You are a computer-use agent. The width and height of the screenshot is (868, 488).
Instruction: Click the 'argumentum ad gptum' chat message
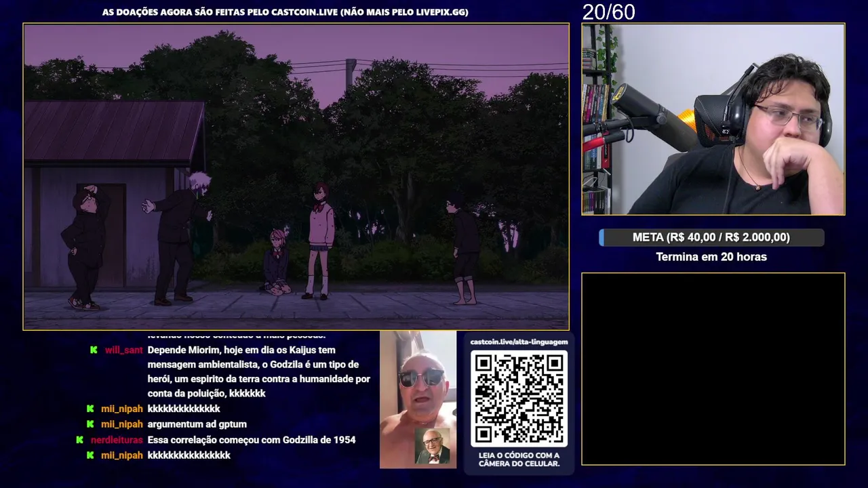point(197,424)
